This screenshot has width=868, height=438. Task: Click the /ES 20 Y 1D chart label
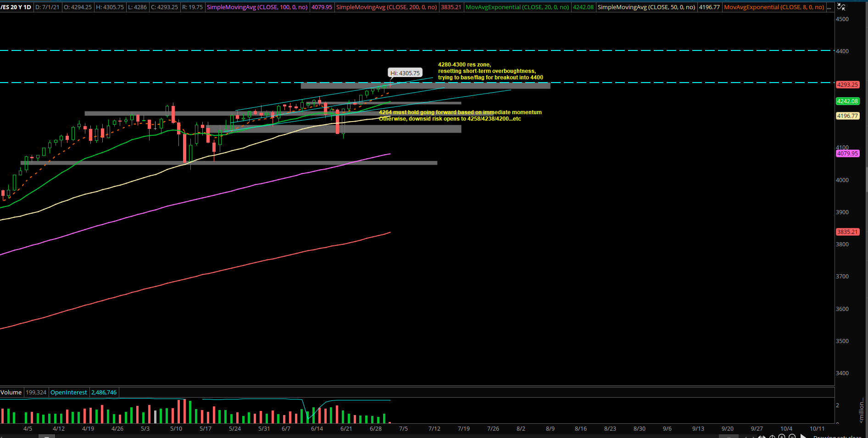[x=17, y=7]
